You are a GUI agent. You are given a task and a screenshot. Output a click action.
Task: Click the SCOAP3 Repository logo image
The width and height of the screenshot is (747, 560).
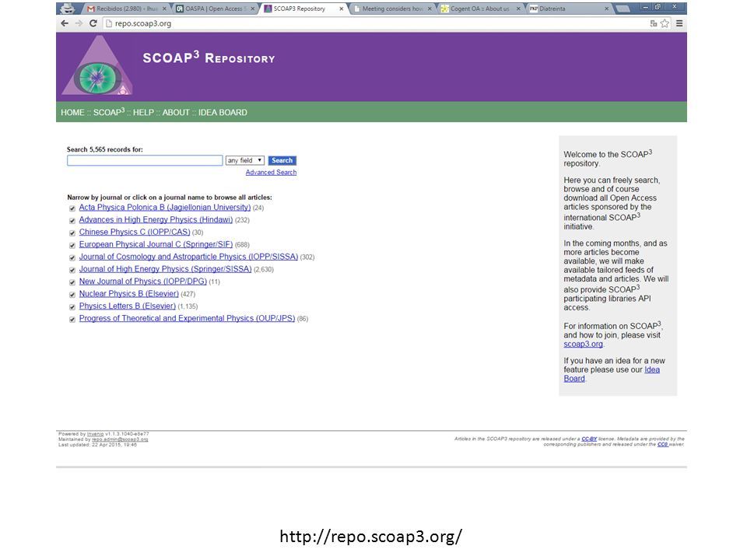tap(98, 67)
